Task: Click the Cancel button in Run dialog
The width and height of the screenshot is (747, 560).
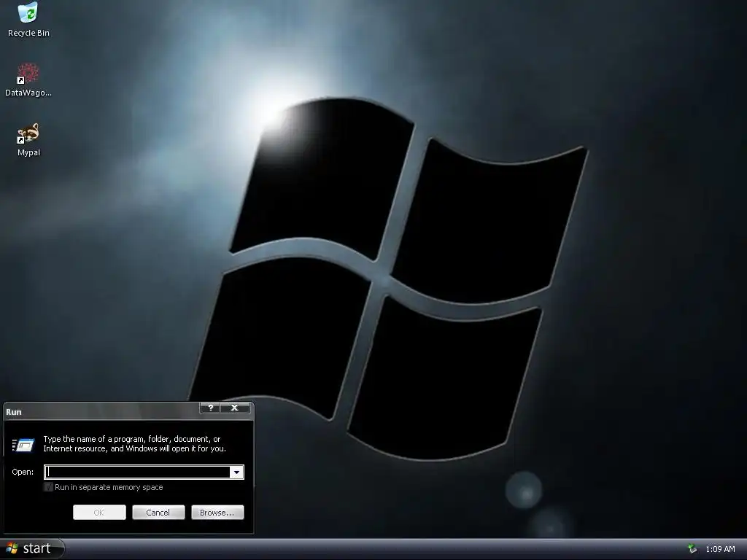Action: pos(158,513)
